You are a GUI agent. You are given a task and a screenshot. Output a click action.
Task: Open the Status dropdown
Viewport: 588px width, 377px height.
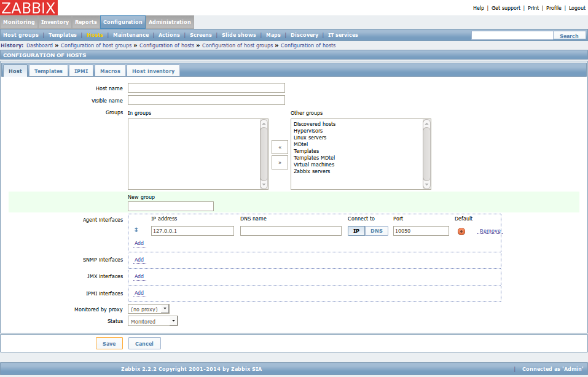click(152, 321)
